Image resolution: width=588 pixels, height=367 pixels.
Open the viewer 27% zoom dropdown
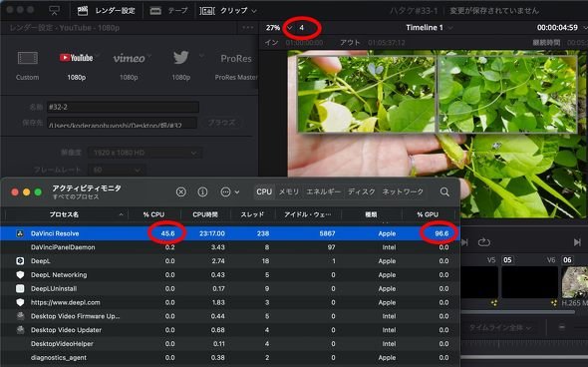click(279, 28)
